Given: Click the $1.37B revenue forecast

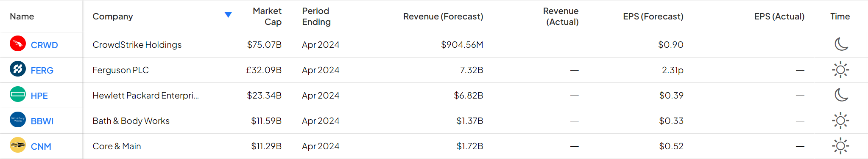Looking at the screenshot, I should click(470, 121).
